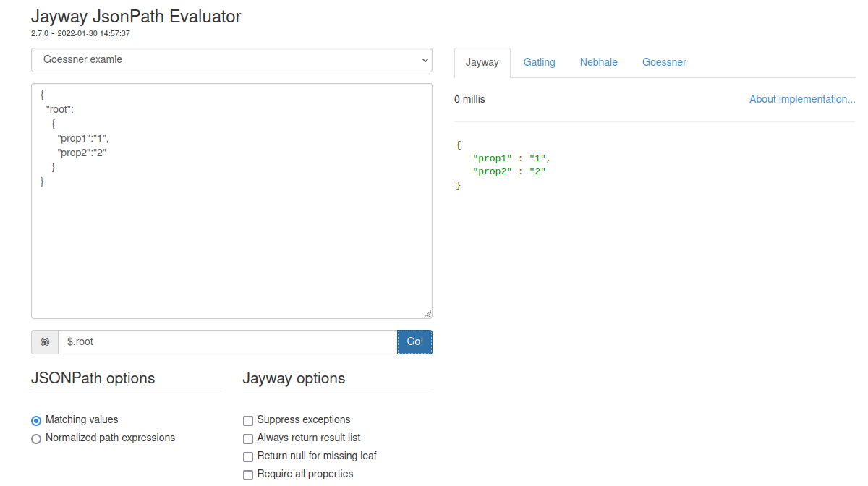Click the "prop1":"1" line in the JSON input

coord(83,138)
